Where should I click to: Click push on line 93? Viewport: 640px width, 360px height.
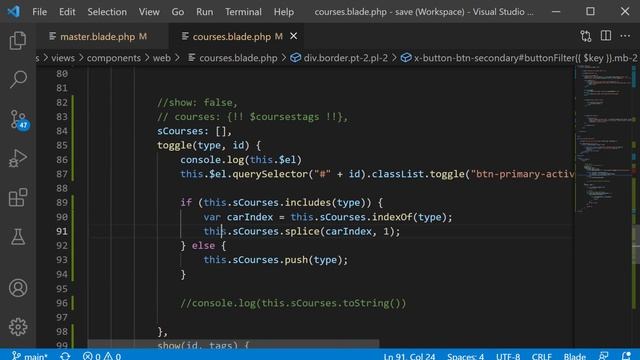[296, 260]
